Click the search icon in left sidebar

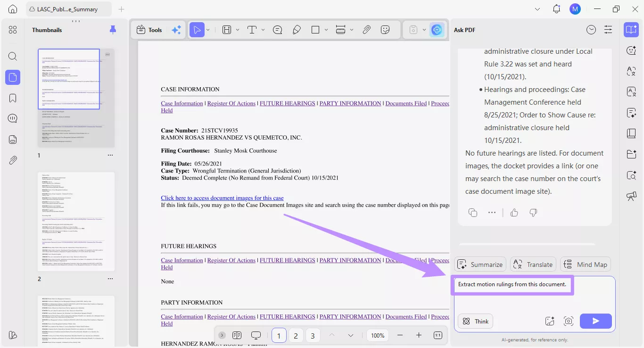13,57
